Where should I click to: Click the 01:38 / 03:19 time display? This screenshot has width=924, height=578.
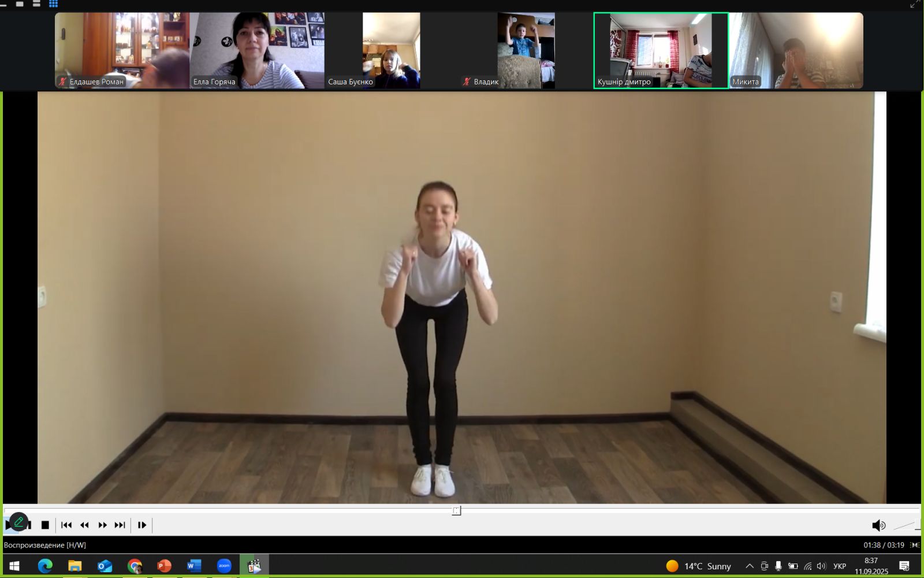[884, 545]
